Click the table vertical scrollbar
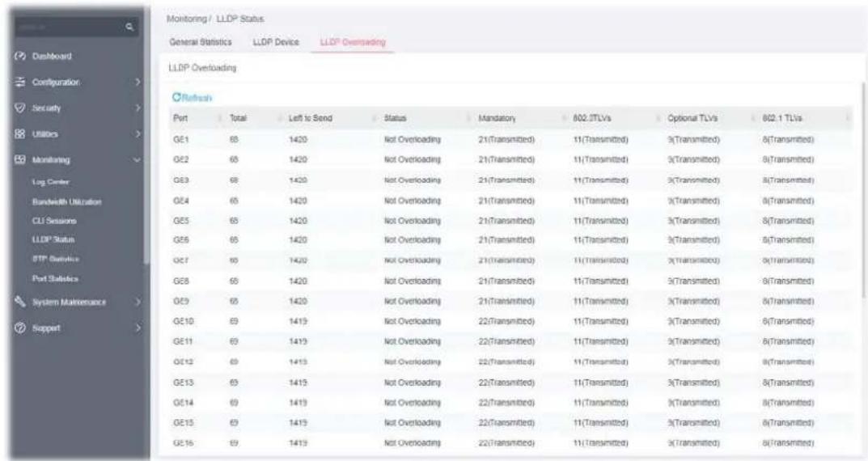This screenshot has height=461, width=868. coord(862,188)
